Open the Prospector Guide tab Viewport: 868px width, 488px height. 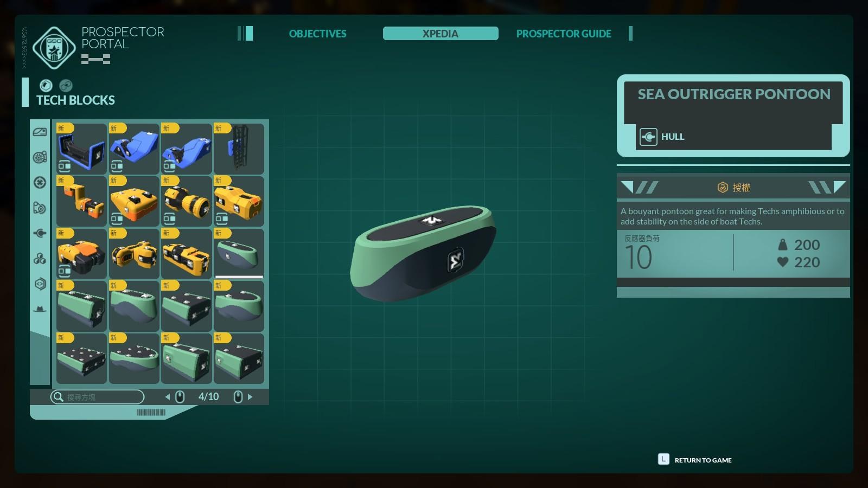tap(564, 34)
